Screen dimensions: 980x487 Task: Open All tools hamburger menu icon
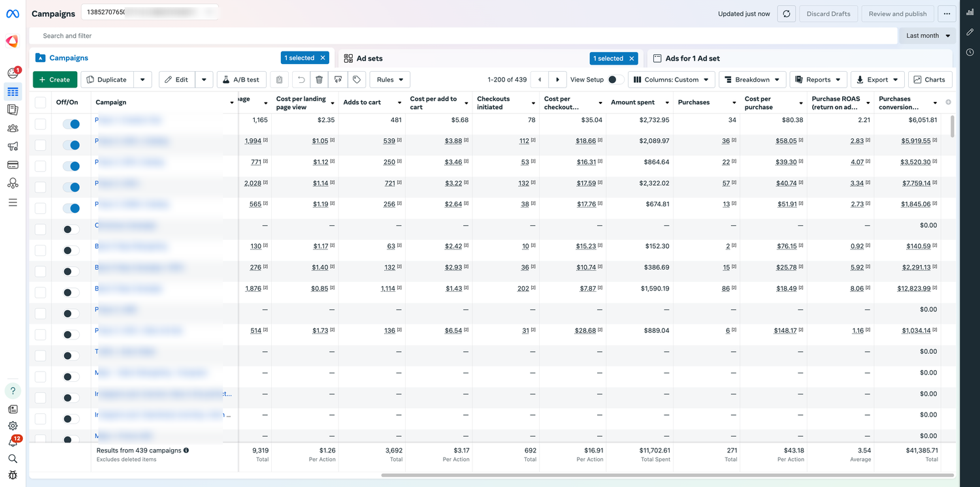[x=12, y=202]
